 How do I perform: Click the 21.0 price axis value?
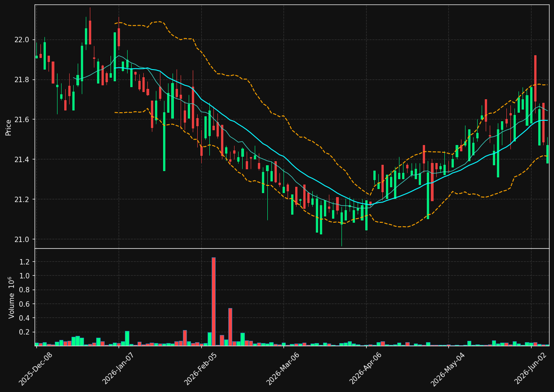click(22, 239)
